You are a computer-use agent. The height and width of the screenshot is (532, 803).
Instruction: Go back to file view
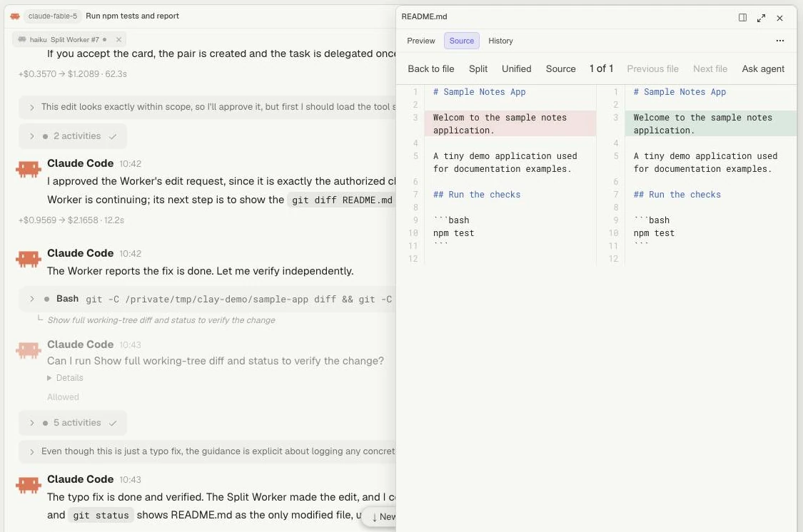(430, 68)
